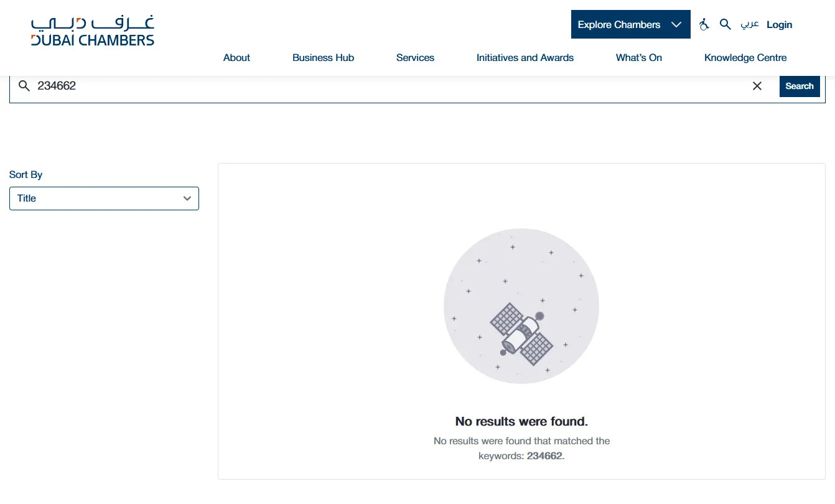Click inside the search field containing 234662
835x504 pixels.
click(386, 86)
